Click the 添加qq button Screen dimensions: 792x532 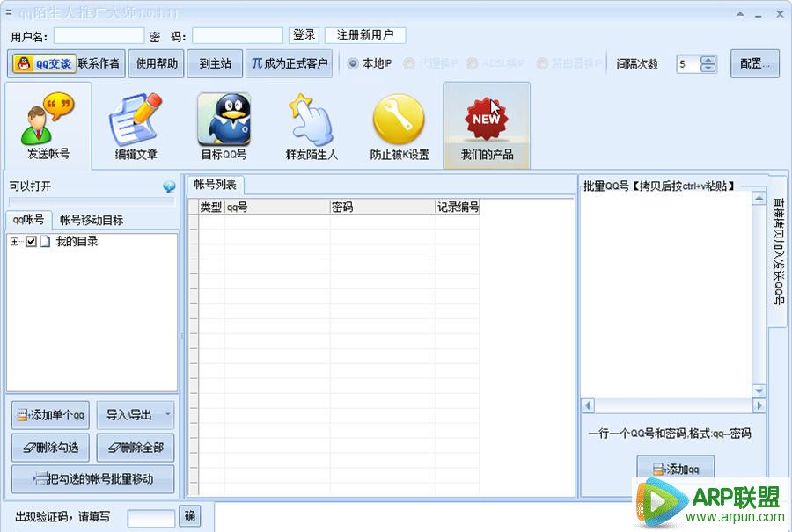(676, 468)
